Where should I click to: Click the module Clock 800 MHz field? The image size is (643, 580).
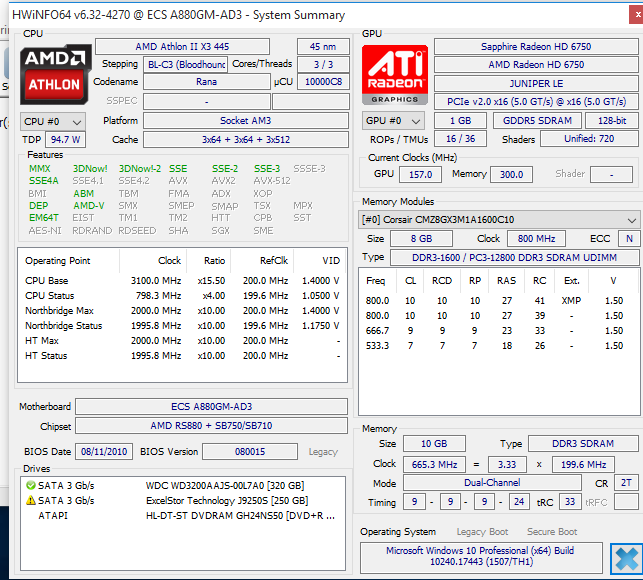tap(536, 239)
